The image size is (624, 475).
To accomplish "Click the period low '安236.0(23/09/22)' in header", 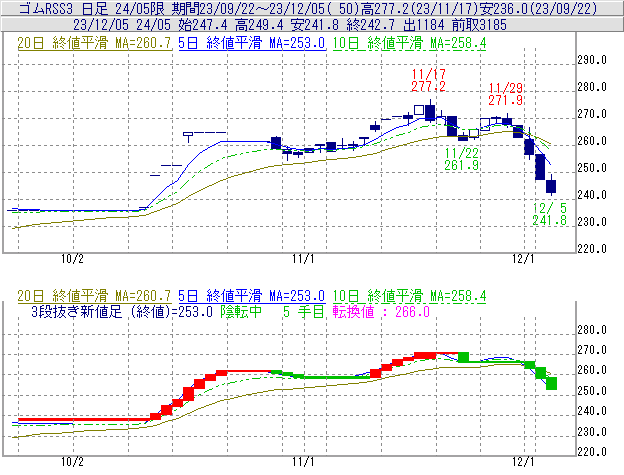I will point(538,8).
